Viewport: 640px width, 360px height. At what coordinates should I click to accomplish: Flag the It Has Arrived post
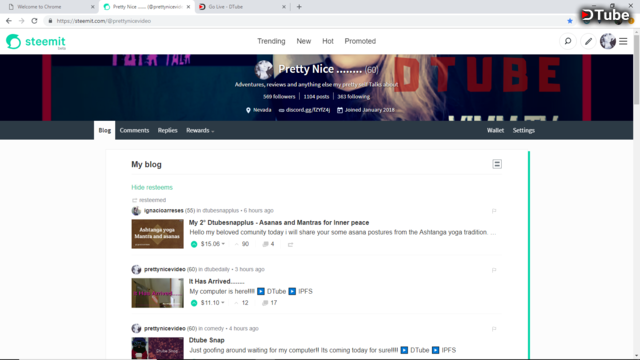tap(494, 270)
